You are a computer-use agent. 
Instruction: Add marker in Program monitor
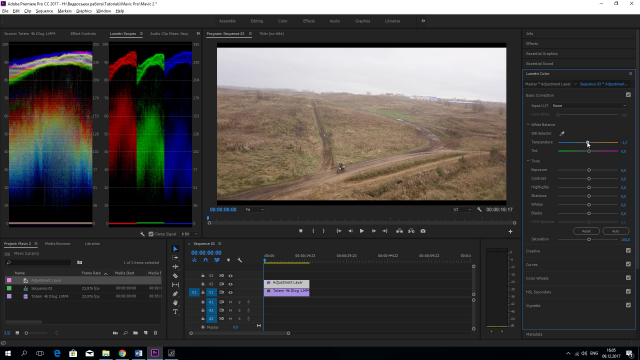(301, 231)
